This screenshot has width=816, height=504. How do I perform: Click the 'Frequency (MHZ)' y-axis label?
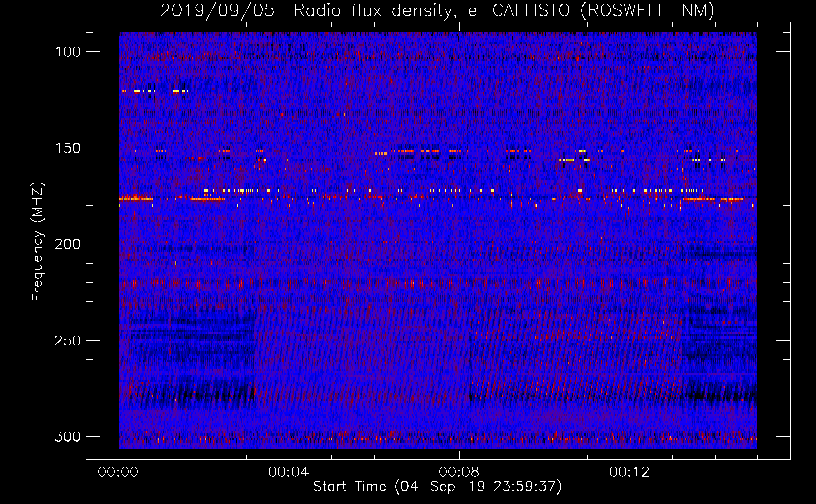click(38, 241)
